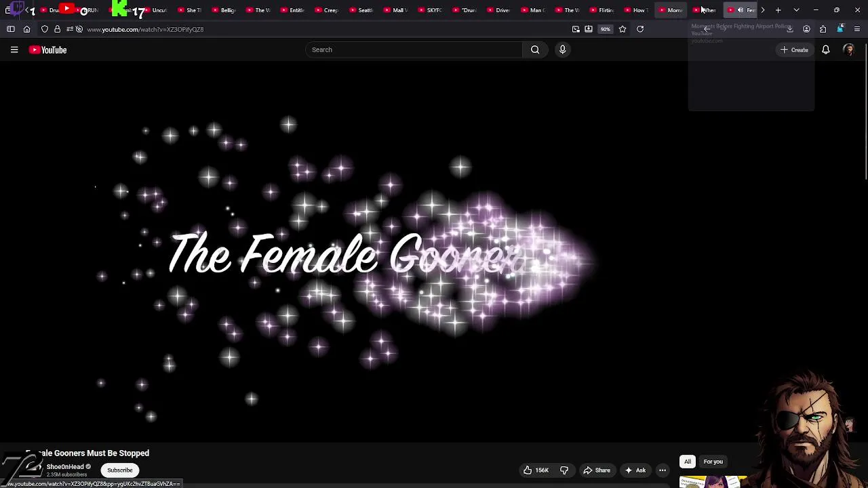This screenshot has width=868, height=488.
Task: Select the 'For you' filter chip
Action: tap(713, 462)
